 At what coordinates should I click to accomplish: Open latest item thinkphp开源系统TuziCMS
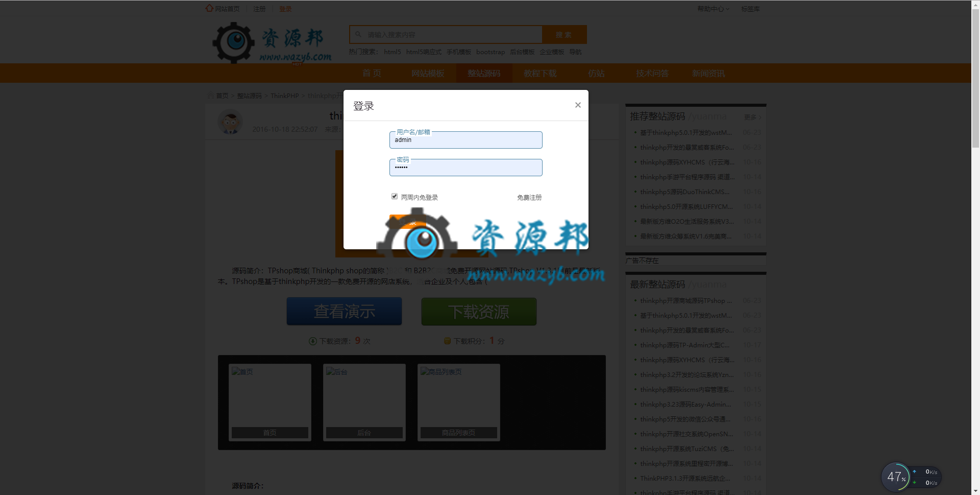[687, 449]
